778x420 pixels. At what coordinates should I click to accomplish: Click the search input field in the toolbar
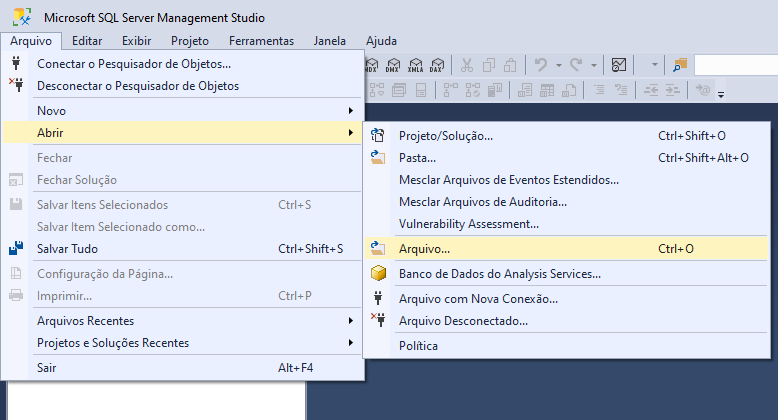[x=735, y=65]
